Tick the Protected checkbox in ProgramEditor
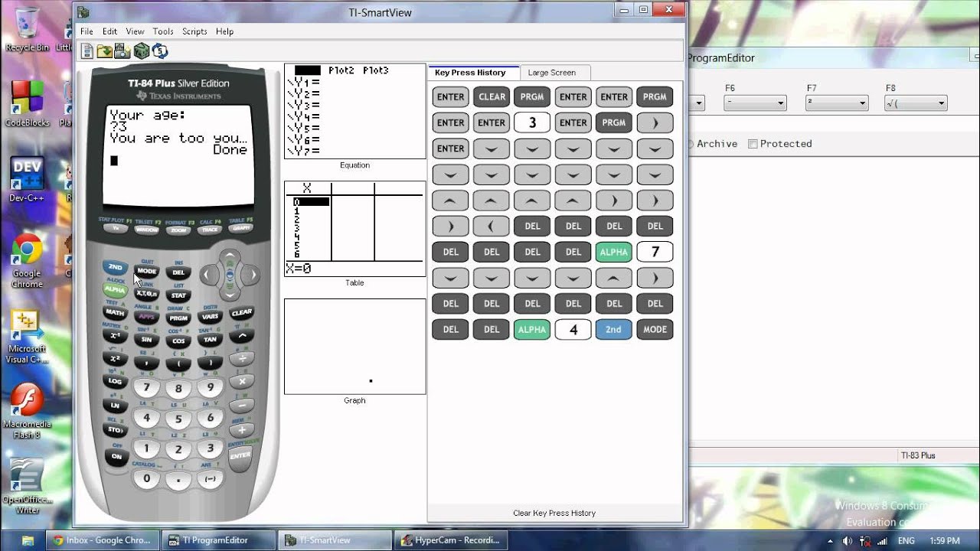 753,144
